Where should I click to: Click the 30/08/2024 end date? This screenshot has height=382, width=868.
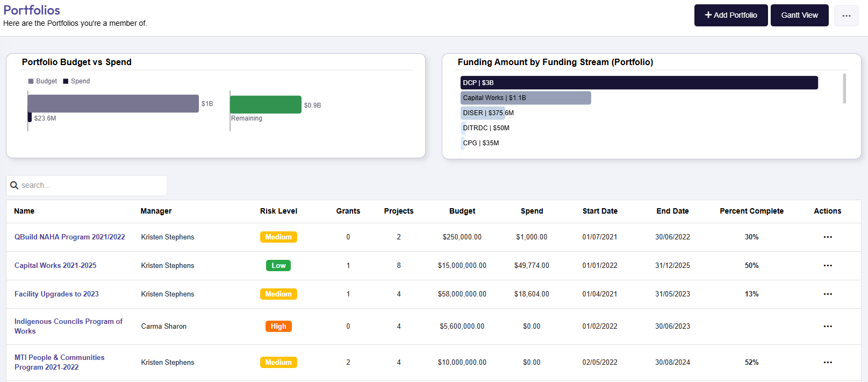(x=672, y=362)
